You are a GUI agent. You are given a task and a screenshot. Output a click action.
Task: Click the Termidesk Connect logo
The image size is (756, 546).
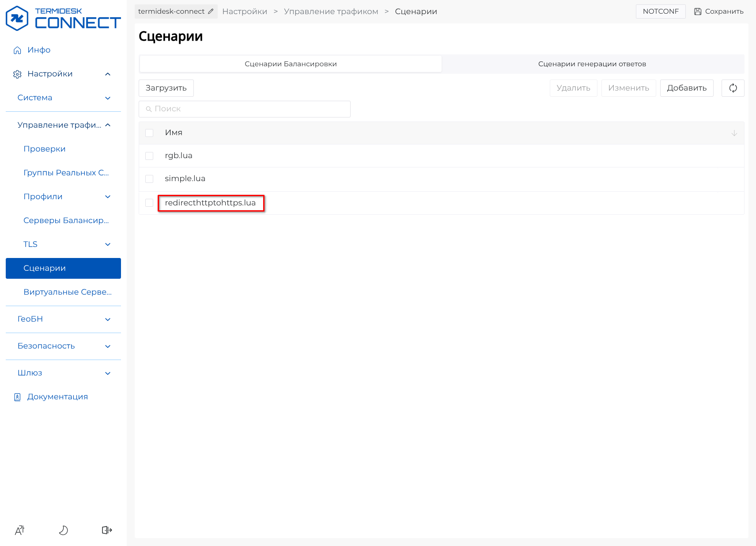pos(63,19)
